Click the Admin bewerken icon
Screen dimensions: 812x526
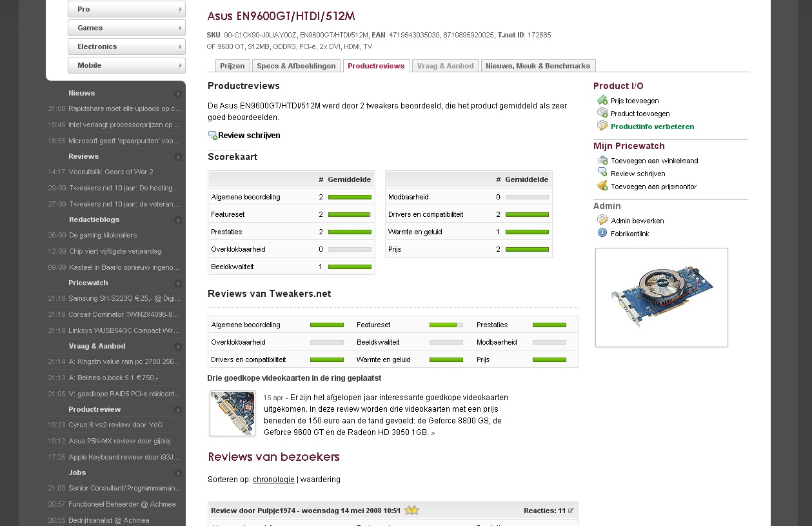click(602, 220)
